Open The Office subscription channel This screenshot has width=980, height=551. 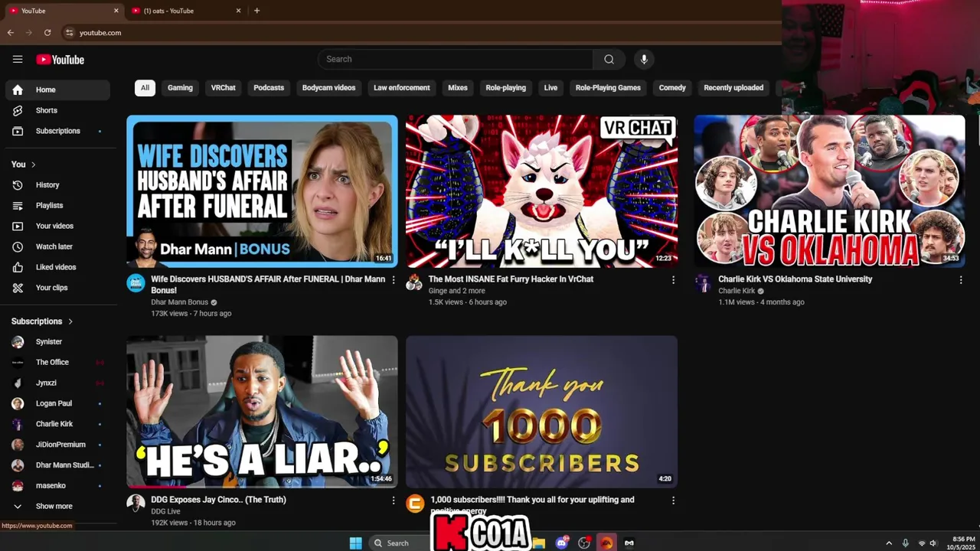coord(57,362)
